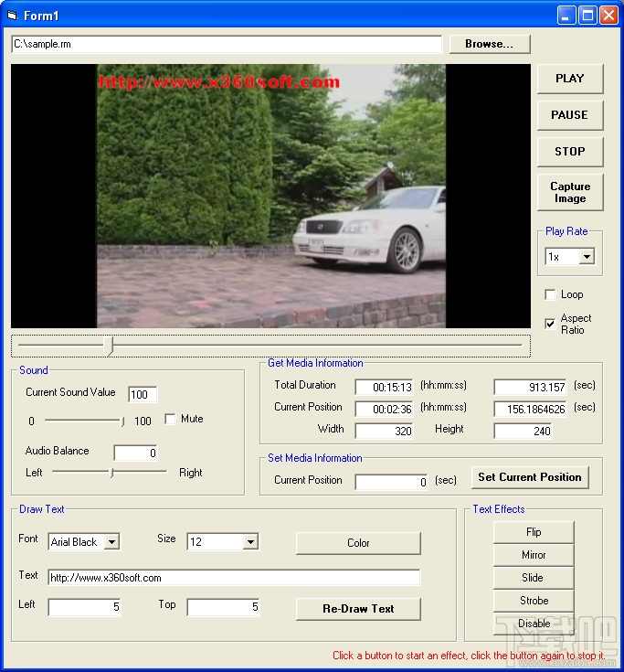Enable the Loop checkbox
Screen dimensions: 624x672
click(550, 294)
